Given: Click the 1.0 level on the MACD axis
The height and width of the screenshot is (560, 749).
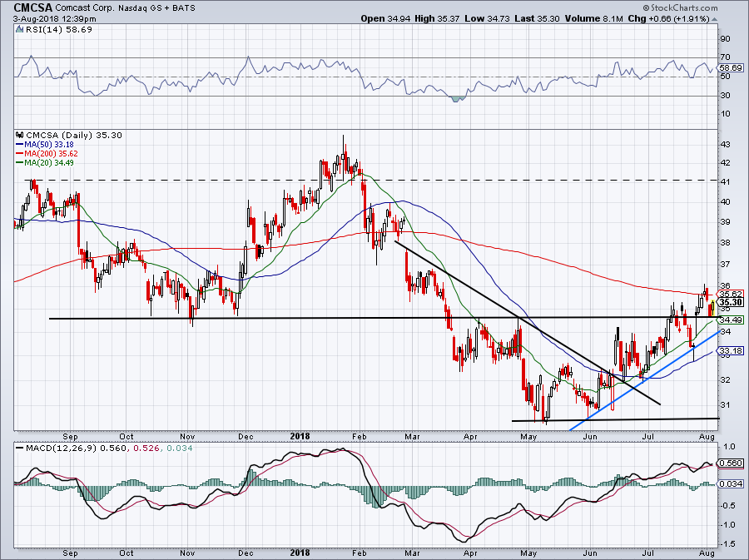Looking at the screenshot, I should 729,448.
